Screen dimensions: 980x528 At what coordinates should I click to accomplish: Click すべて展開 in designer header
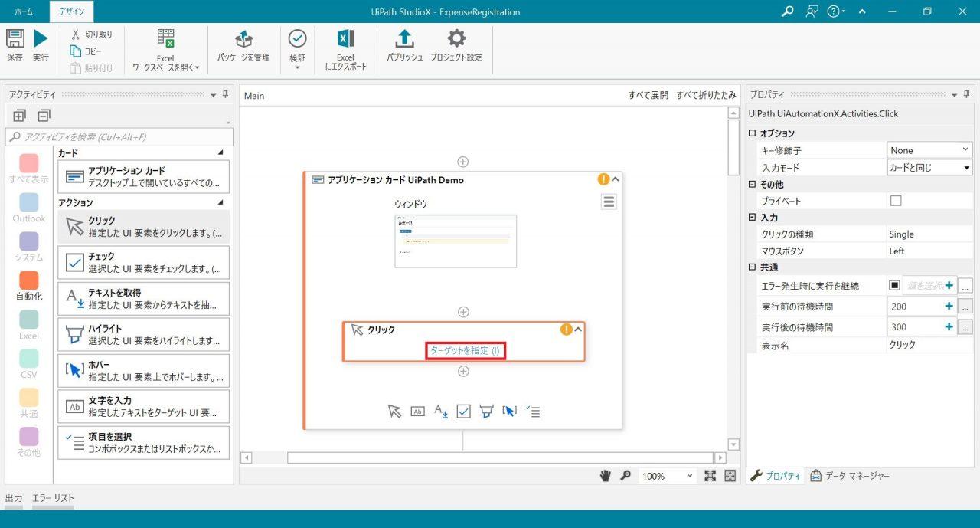tap(648, 95)
